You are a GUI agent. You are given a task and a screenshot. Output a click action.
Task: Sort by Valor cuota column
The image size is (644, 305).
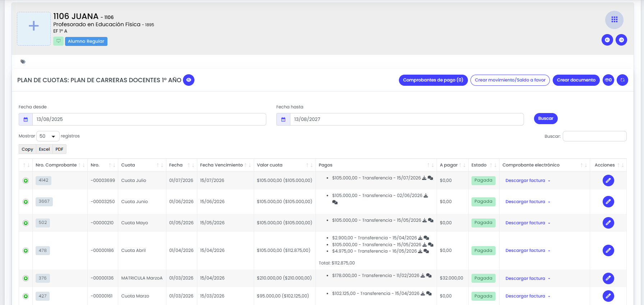coord(284,165)
